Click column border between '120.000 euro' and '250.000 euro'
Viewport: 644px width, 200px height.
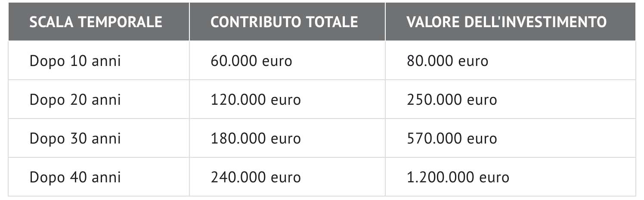pyautogui.click(x=385, y=100)
